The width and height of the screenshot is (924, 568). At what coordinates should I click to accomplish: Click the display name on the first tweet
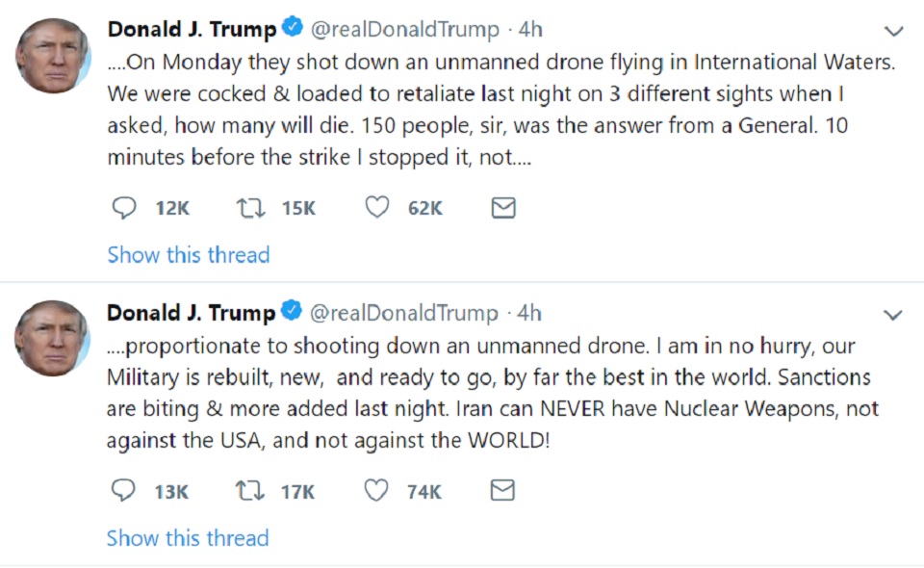pyautogui.click(x=191, y=30)
